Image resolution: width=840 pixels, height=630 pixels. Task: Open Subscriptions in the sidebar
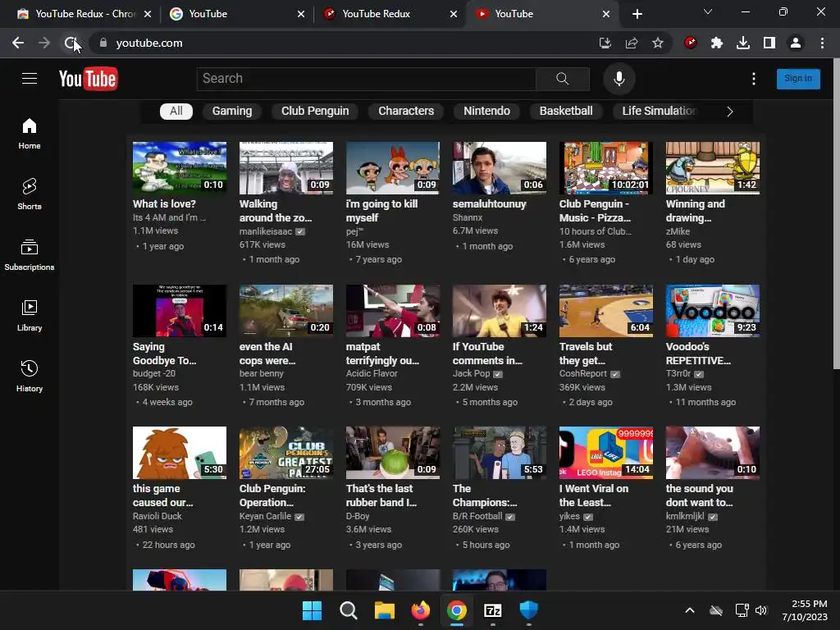pos(30,255)
